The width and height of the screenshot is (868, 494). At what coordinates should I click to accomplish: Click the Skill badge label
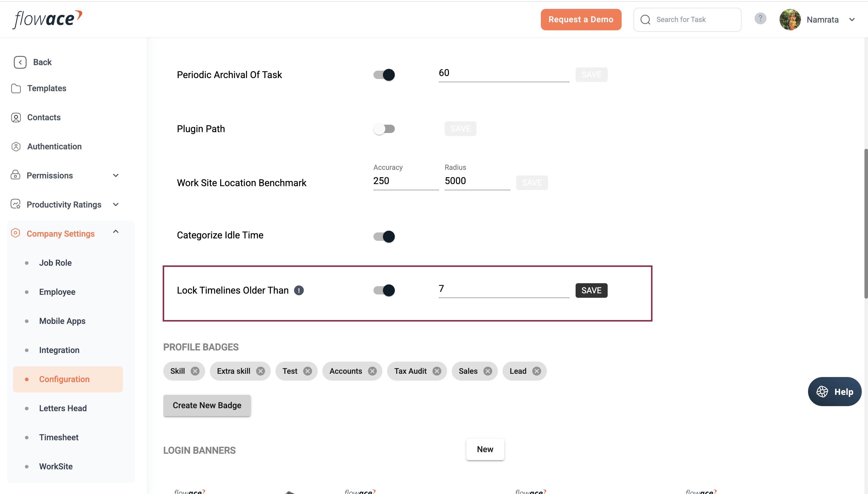pyautogui.click(x=178, y=371)
